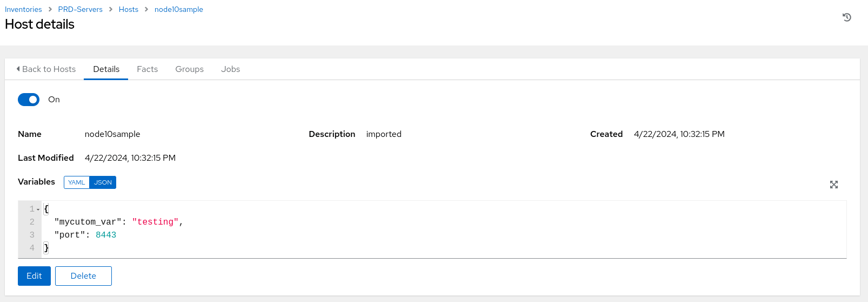Click the Back to Hosts caret arrow
Viewport: 868px width, 302px height.
point(18,69)
